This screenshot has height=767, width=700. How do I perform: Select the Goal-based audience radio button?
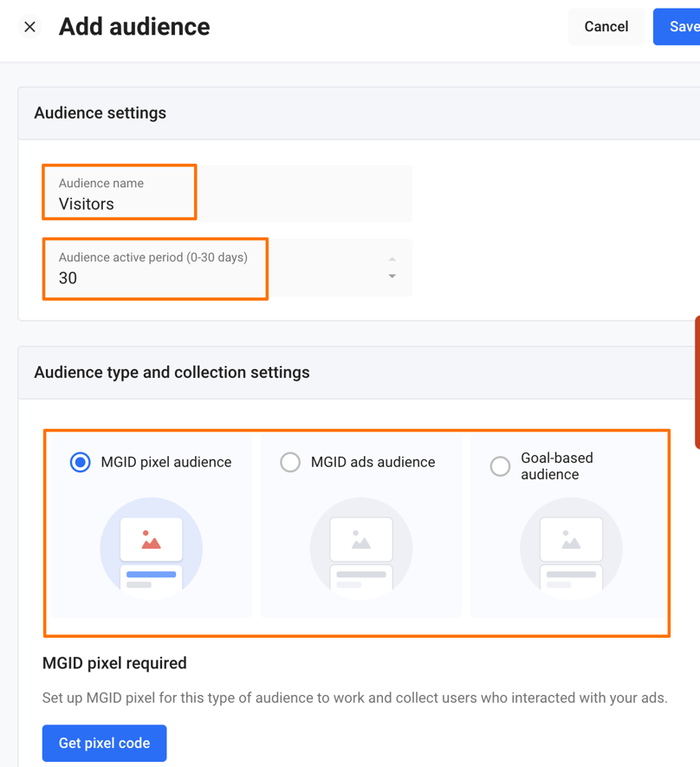coord(500,466)
